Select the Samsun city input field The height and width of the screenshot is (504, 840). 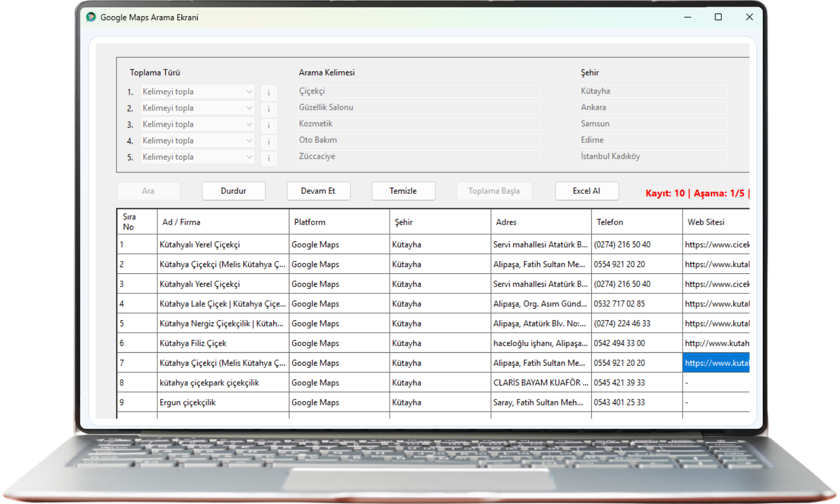tap(653, 124)
